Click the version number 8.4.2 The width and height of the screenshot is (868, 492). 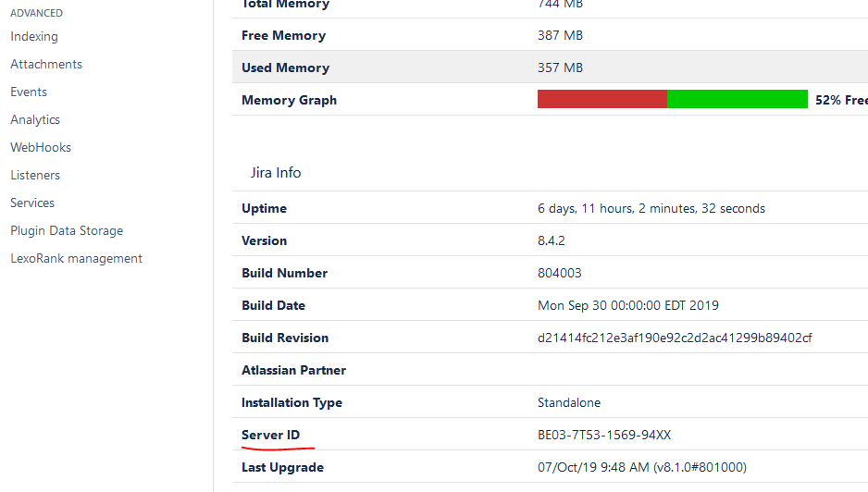[x=552, y=240]
